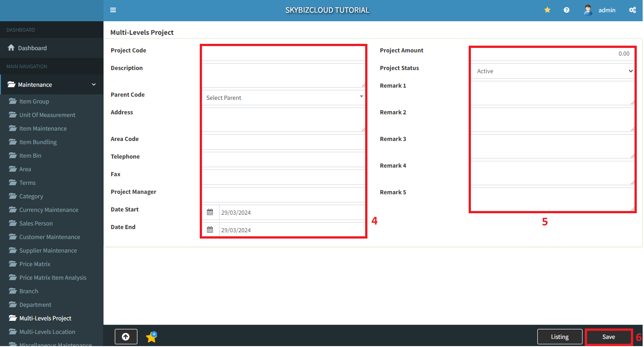
Task: Open the help question mark icon
Action: pyautogui.click(x=566, y=10)
